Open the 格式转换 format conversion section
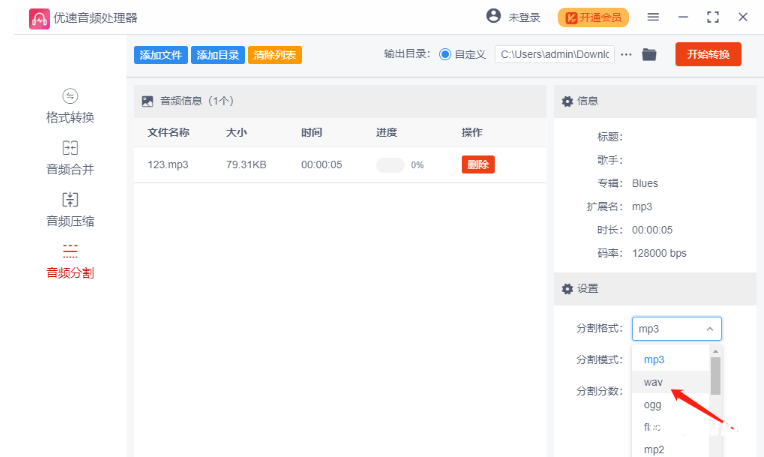This screenshot has height=457, width=764. pos(70,107)
